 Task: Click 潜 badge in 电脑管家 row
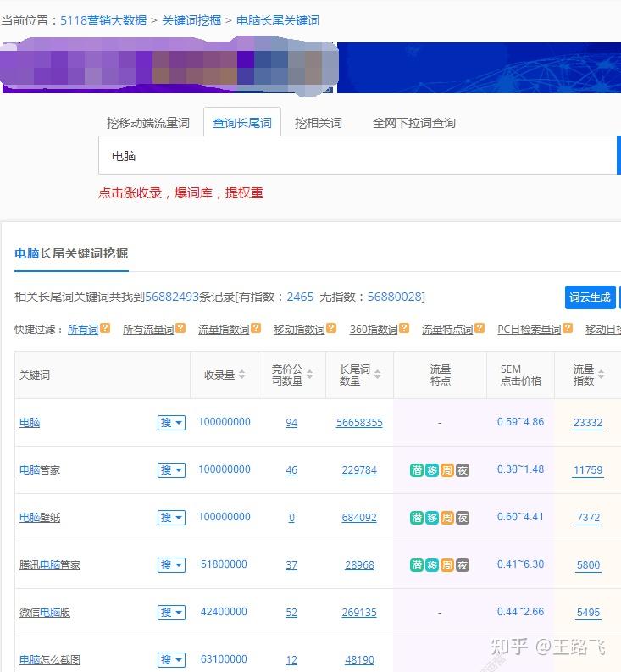click(x=417, y=470)
